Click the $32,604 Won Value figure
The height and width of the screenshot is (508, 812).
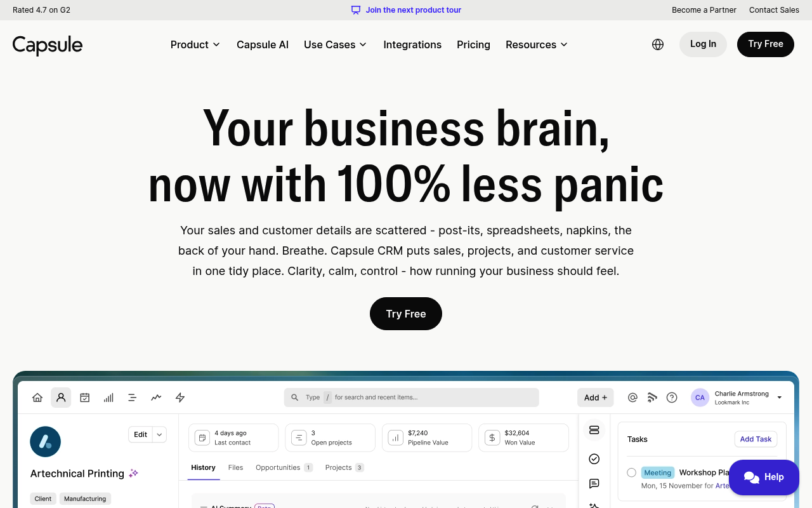pos(517,432)
